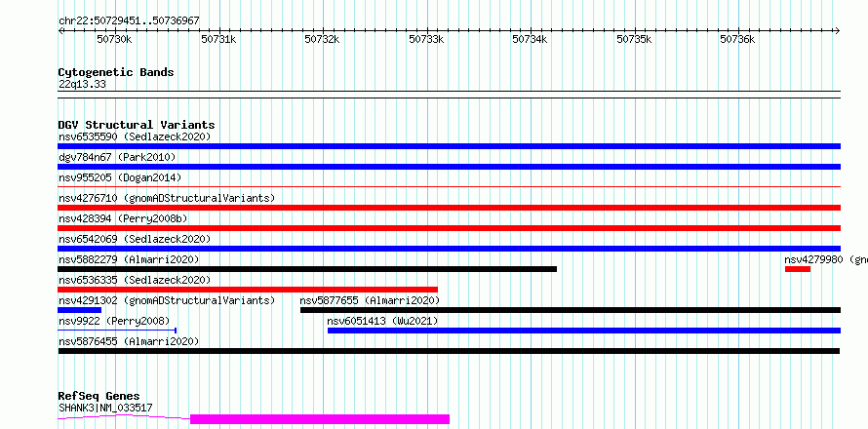
Task: Click the 50730k ruler tick label
Action: click(114, 39)
